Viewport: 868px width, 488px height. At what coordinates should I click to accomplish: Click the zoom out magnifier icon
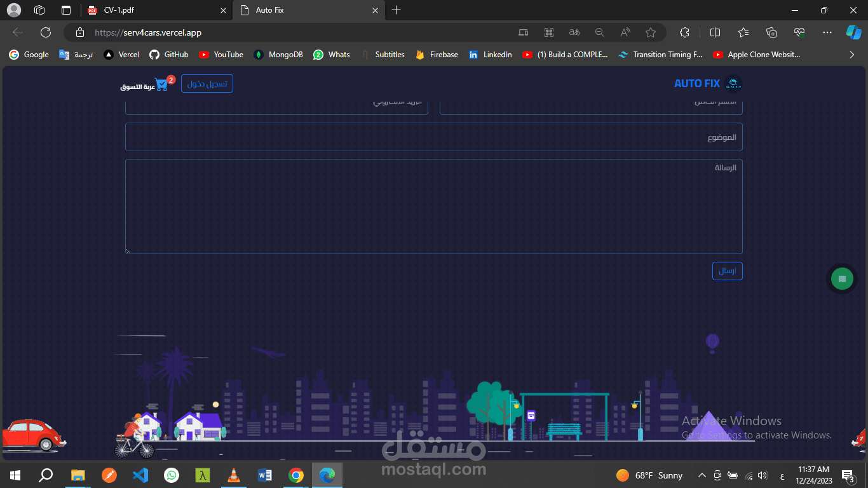599,32
